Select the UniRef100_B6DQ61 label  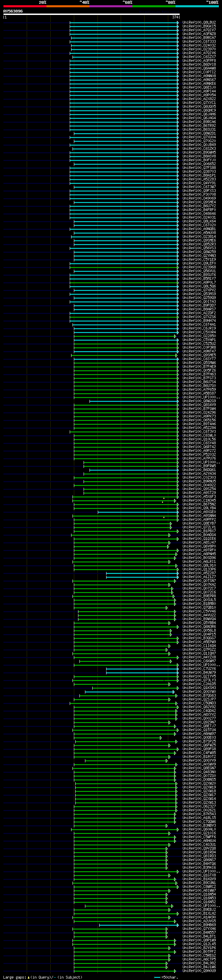199,470
